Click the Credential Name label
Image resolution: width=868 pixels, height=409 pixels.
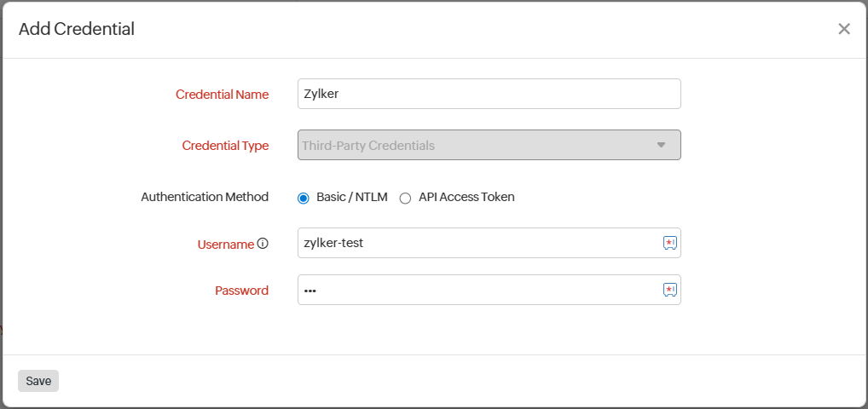tap(222, 95)
